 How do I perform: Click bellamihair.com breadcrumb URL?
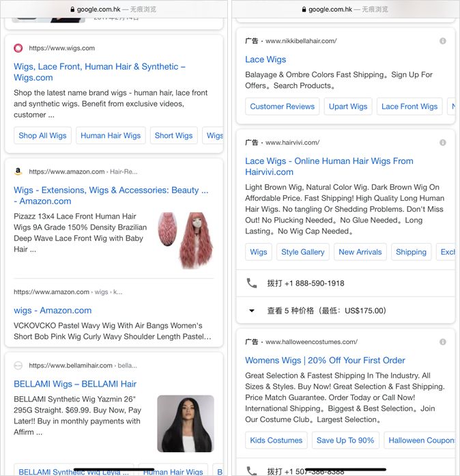click(x=83, y=365)
